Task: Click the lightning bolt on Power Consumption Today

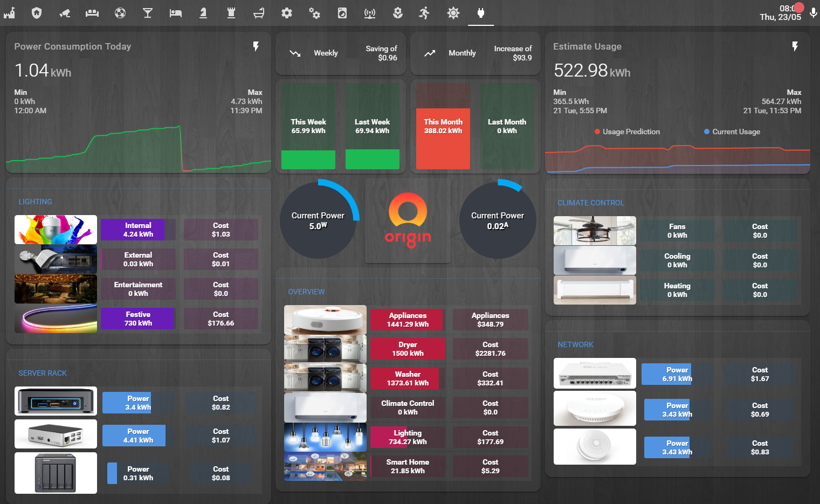Action: [256, 47]
